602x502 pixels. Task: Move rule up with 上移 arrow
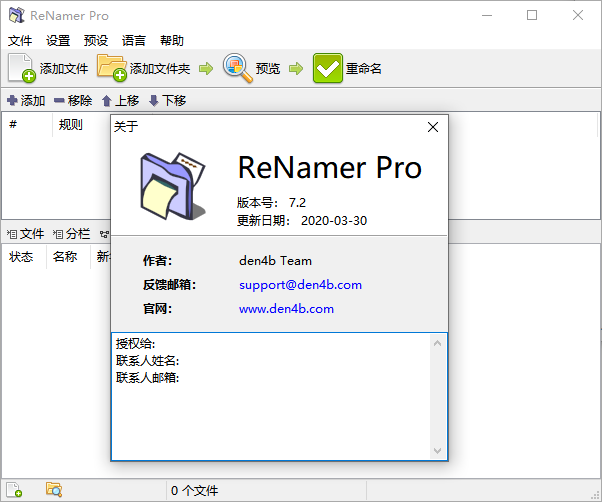coord(107,101)
